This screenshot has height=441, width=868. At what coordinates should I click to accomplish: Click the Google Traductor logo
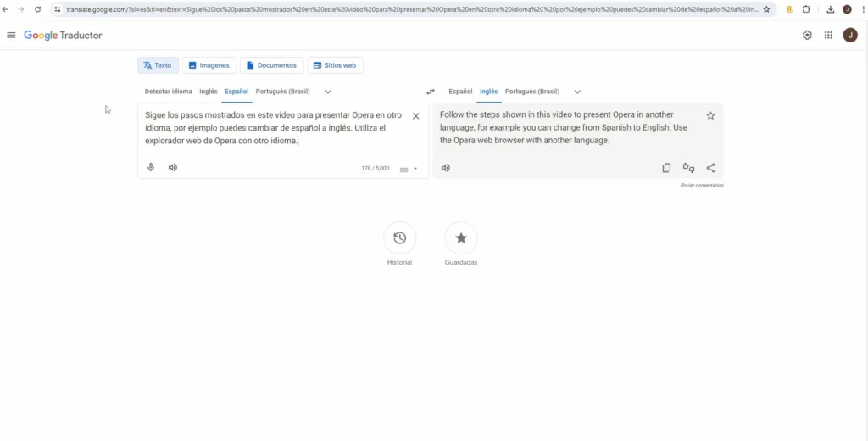[x=63, y=36]
